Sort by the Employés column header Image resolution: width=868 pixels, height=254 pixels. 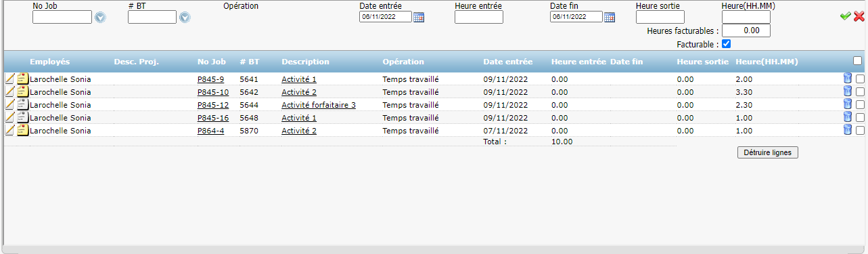click(x=50, y=62)
